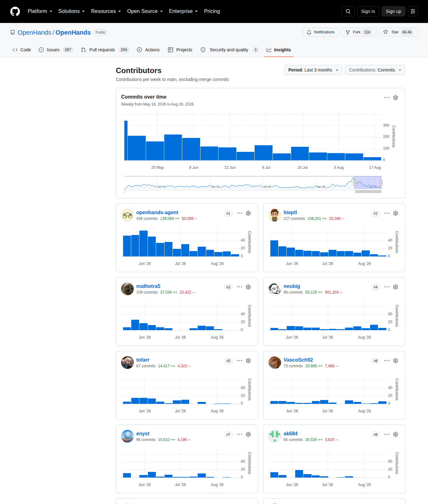Expand the Open Source menu
This screenshot has height=504, width=428.
[145, 11]
